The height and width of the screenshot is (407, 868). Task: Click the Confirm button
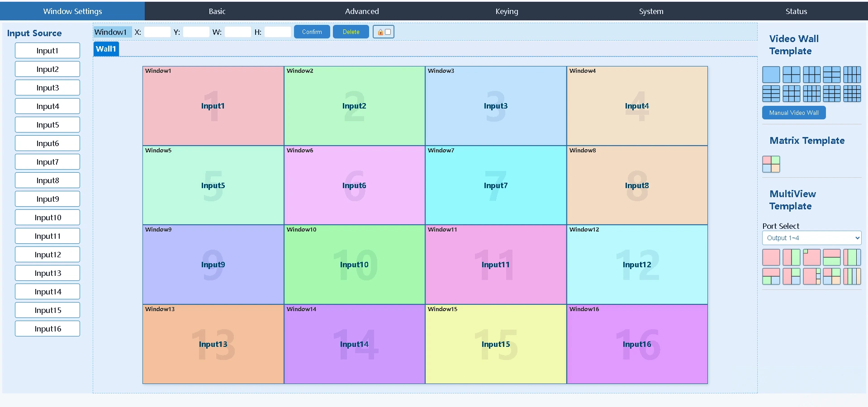tap(312, 32)
